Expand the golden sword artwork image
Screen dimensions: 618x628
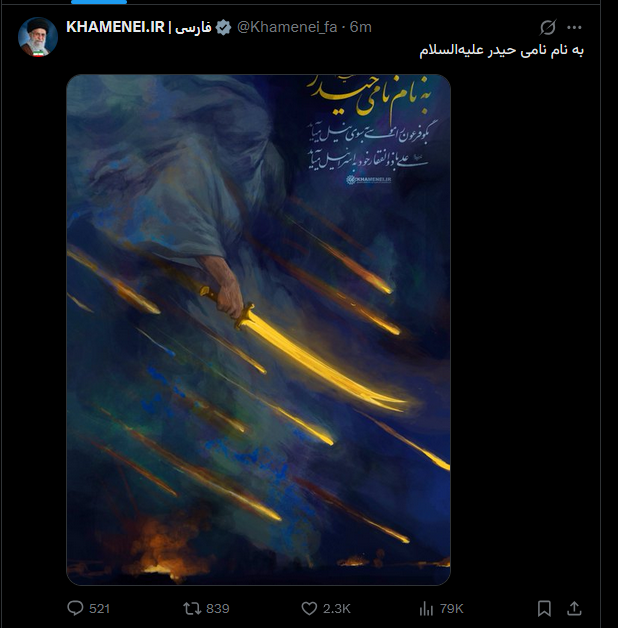tap(258, 330)
